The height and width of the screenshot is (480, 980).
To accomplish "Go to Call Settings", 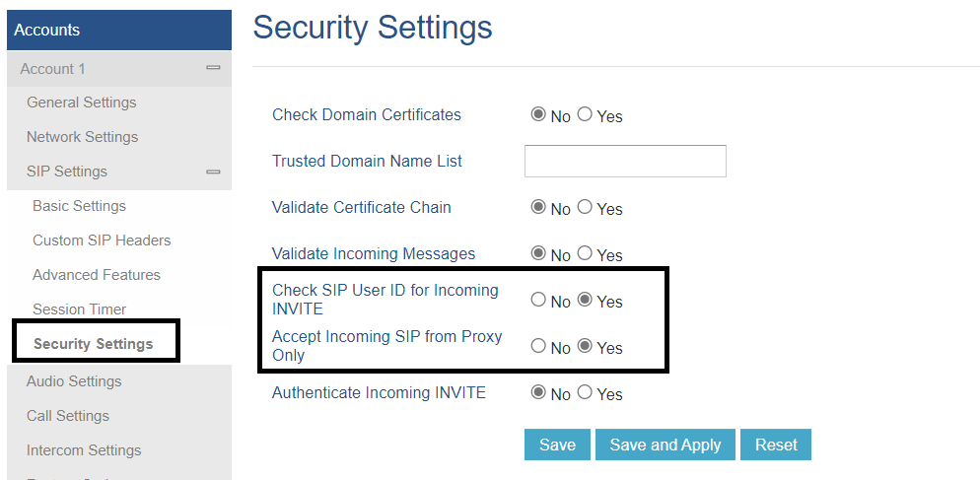I will click(68, 416).
